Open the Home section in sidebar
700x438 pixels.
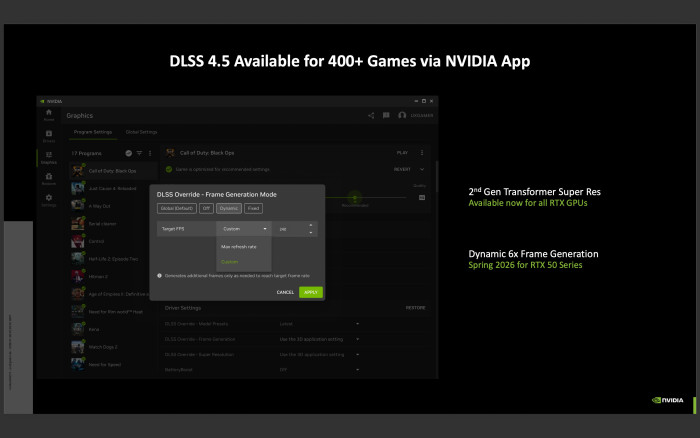tap(49, 115)
